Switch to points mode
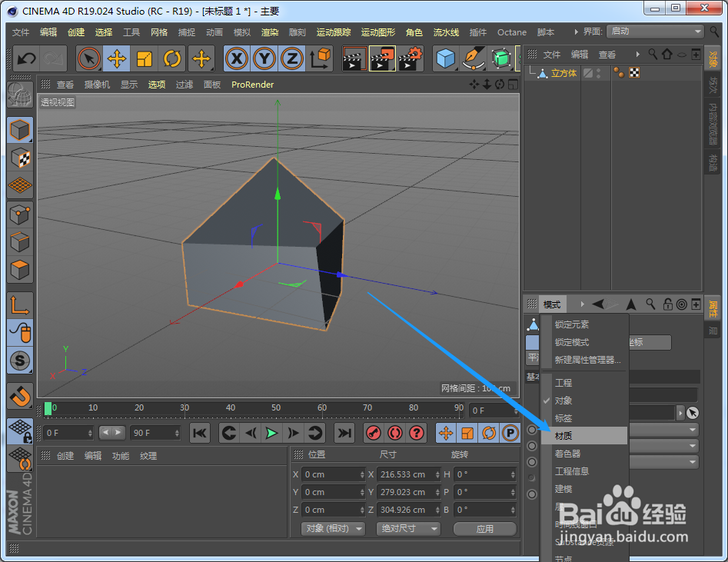 point(20,214)
